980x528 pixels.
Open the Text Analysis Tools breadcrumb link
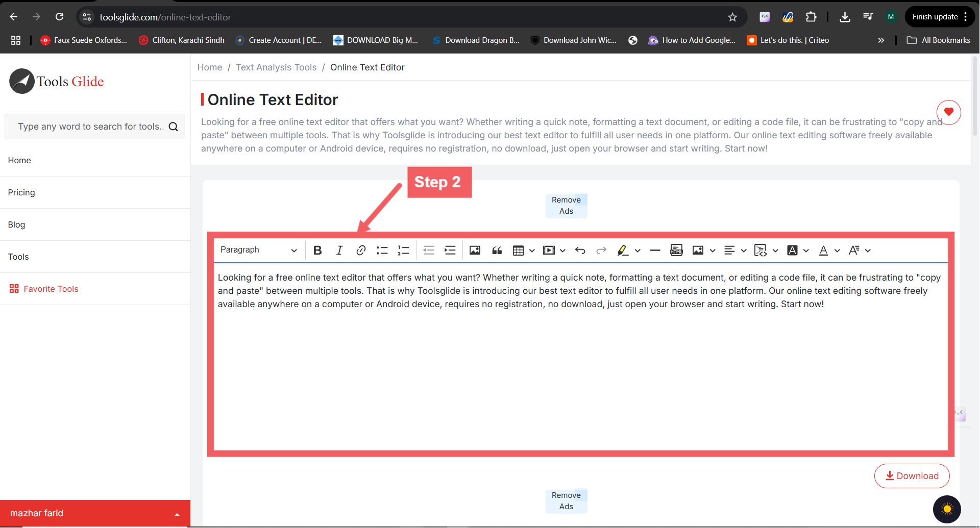(276, 67)
